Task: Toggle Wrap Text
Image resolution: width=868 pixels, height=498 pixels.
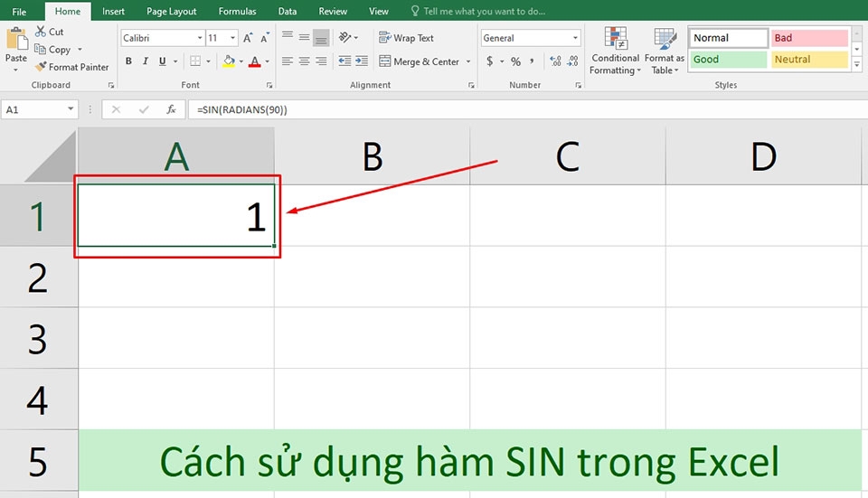Action: click(x=406, y=38)
